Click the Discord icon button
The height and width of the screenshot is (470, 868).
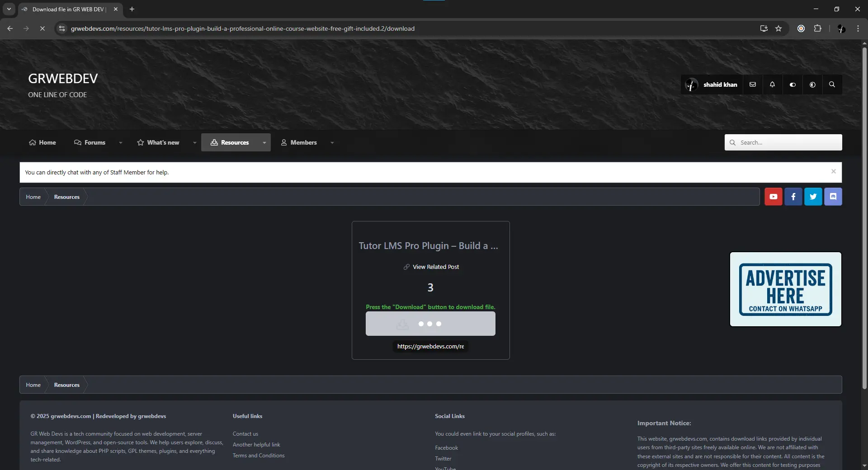pos(833,197)
